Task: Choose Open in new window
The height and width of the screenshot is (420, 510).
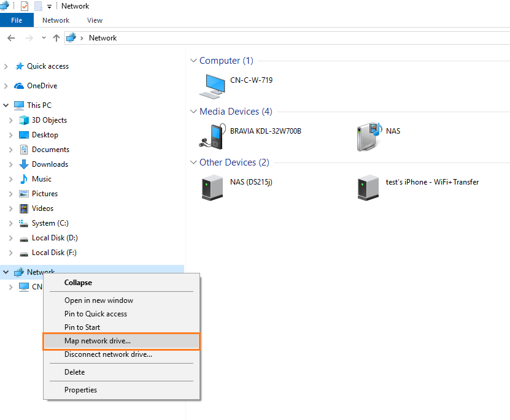Action: pyautogui.click(x=122, y=300)
